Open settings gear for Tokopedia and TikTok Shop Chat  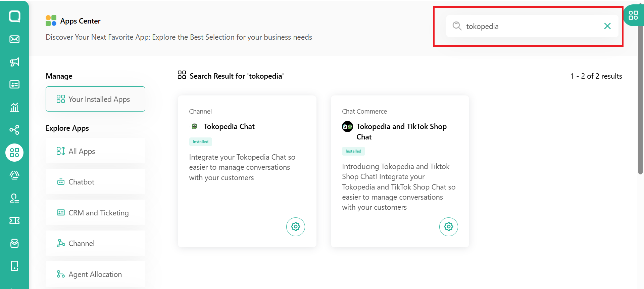[x=448, y=227]
